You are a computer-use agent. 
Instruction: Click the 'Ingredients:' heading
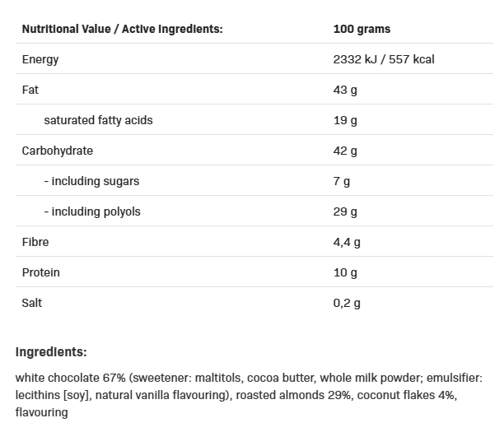(51, 352)
